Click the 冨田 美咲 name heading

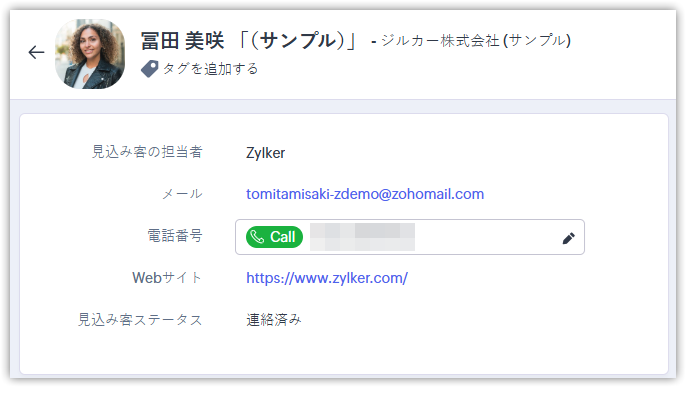click(182, 41)
